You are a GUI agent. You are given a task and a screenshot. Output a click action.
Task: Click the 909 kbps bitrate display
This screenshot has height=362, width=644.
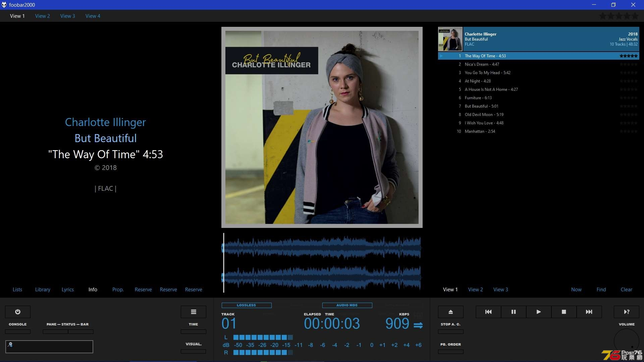point(397,324)
